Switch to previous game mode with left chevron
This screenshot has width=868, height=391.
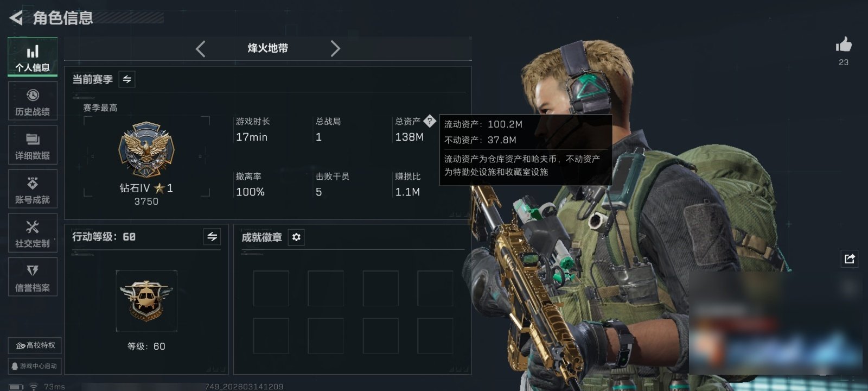201,49
